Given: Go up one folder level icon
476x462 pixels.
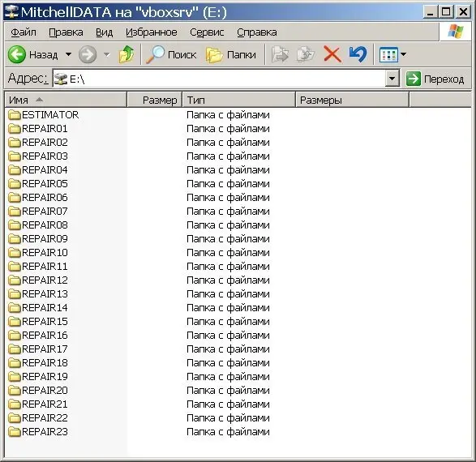Looking at the screenshot, I should 127,54.
